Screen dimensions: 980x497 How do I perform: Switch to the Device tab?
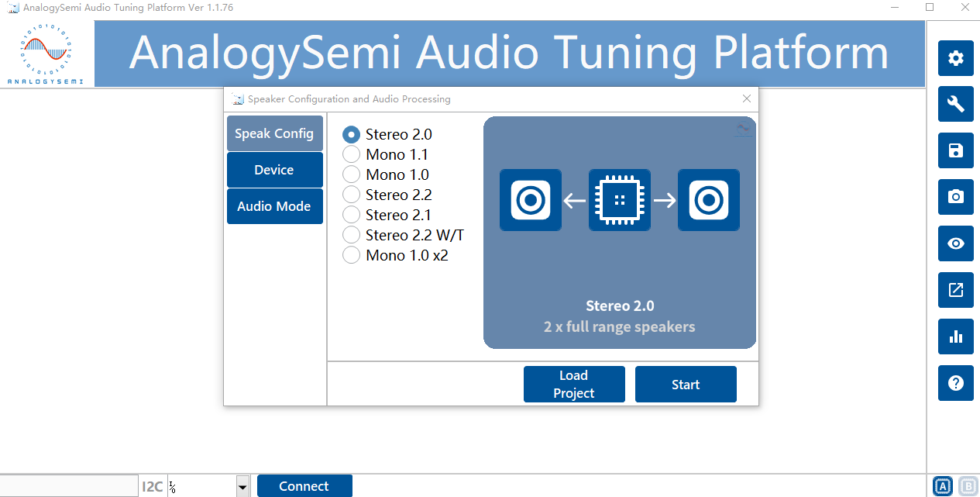pos(274,170)
